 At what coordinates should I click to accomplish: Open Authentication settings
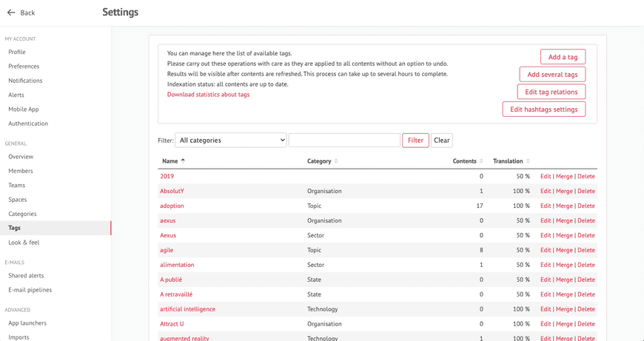click(28, 124)
